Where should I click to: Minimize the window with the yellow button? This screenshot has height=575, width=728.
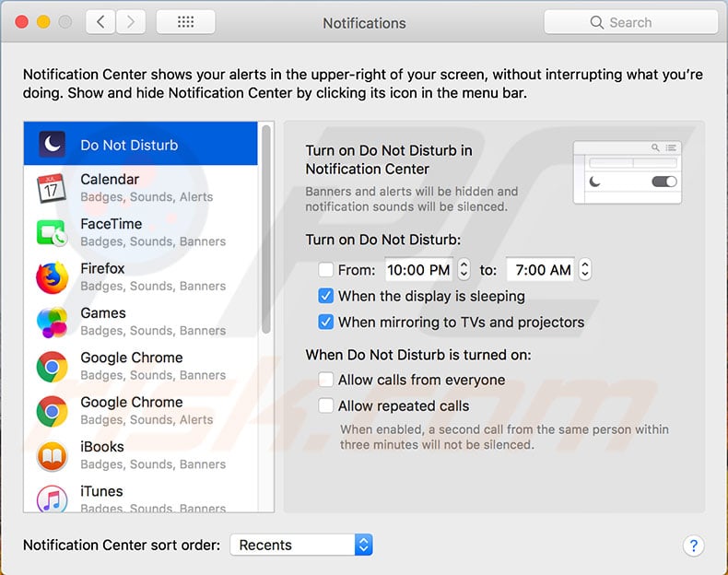[43, 22]
